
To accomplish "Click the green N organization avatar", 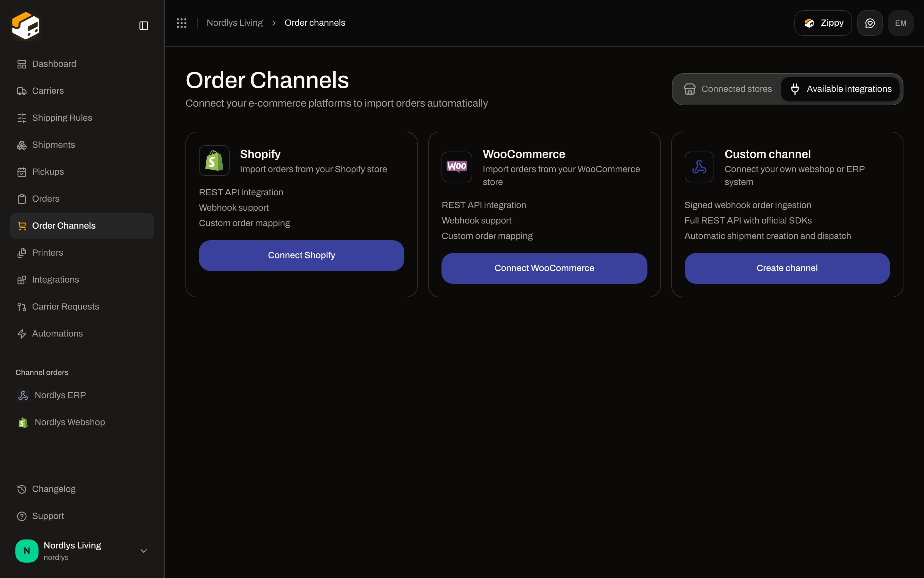I will click(x=27, y=551).
